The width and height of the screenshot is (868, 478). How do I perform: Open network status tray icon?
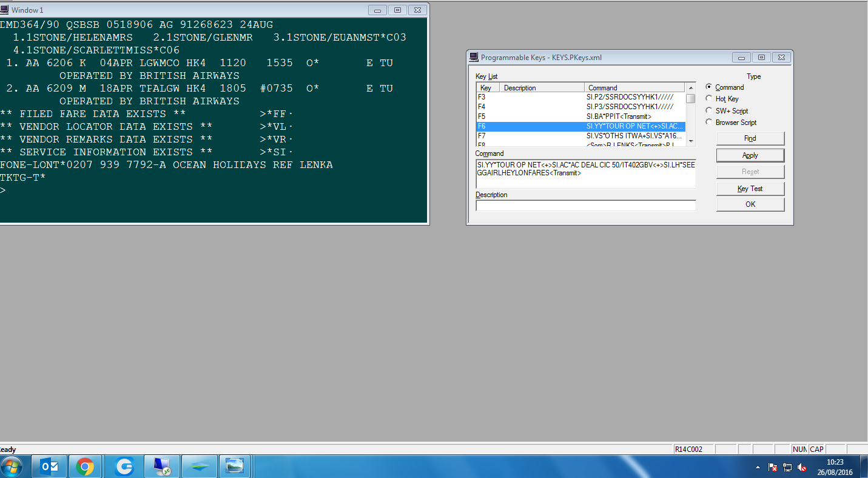click(x=788, y=468)
